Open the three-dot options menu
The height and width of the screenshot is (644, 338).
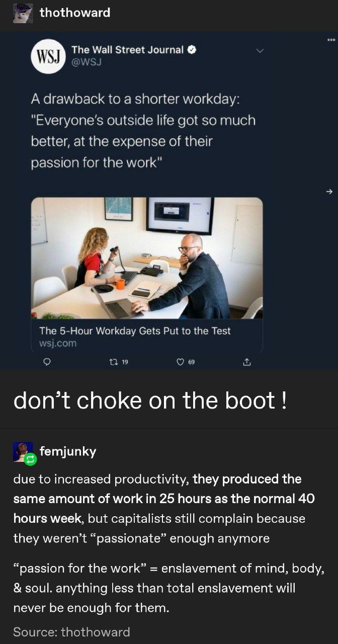(330, 39)
